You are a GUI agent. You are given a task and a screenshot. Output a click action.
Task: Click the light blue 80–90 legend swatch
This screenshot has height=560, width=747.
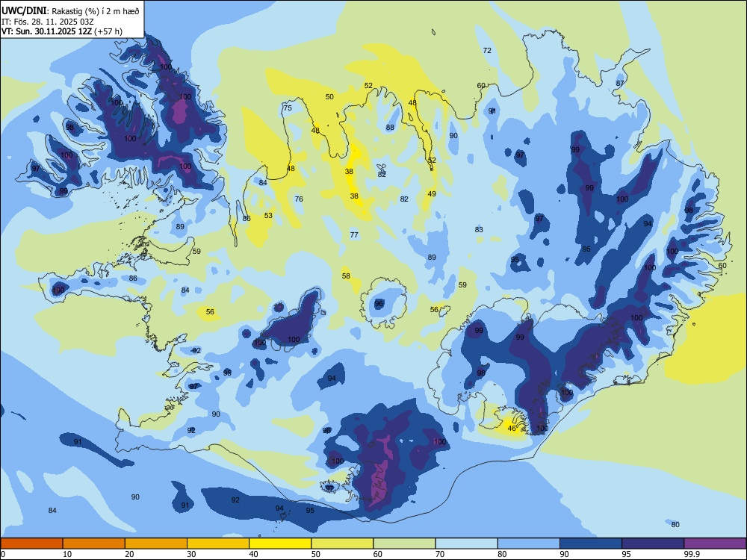pos(529,544)
